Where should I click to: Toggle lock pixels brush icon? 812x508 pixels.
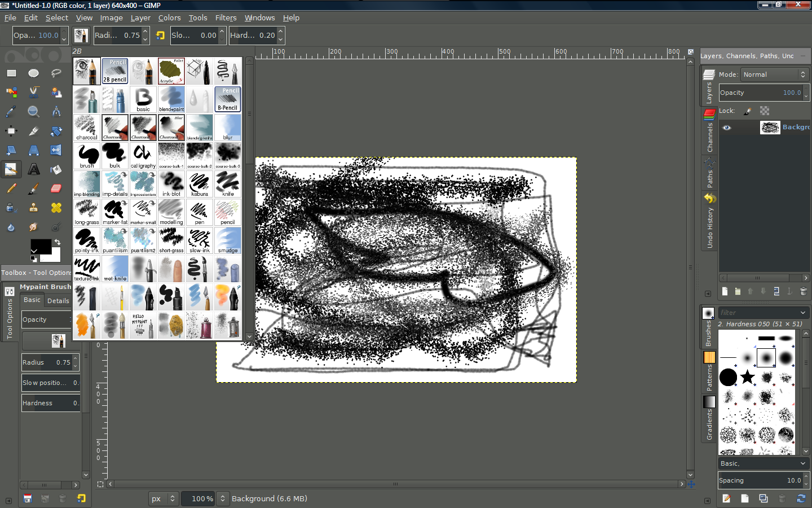748,111
